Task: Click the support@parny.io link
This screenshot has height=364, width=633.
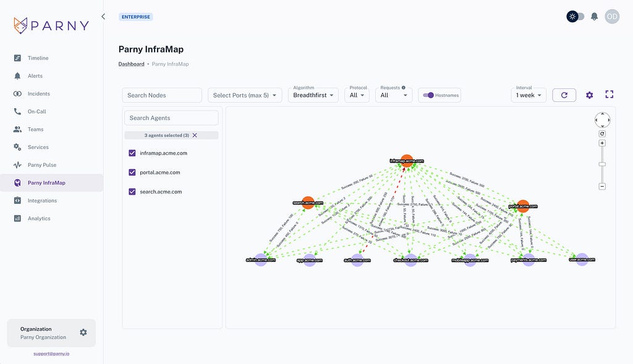Action: [51, 353]
